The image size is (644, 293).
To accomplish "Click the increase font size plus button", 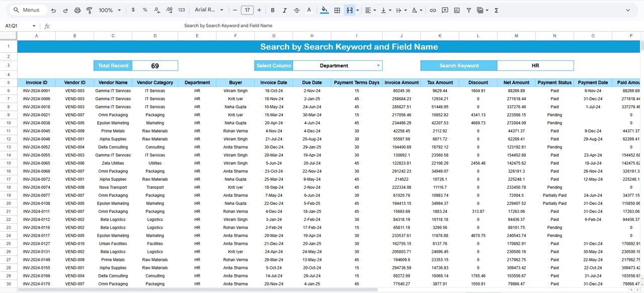I will click(259, 10).
